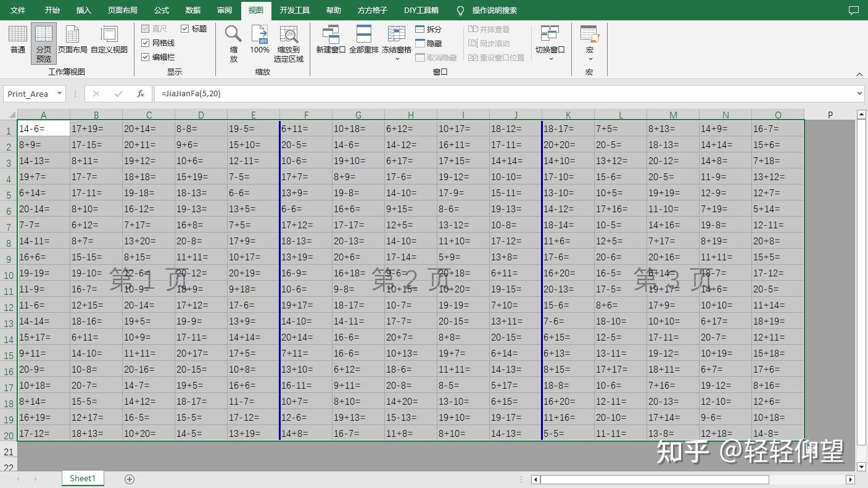Select row header 10

coord(9,275)
